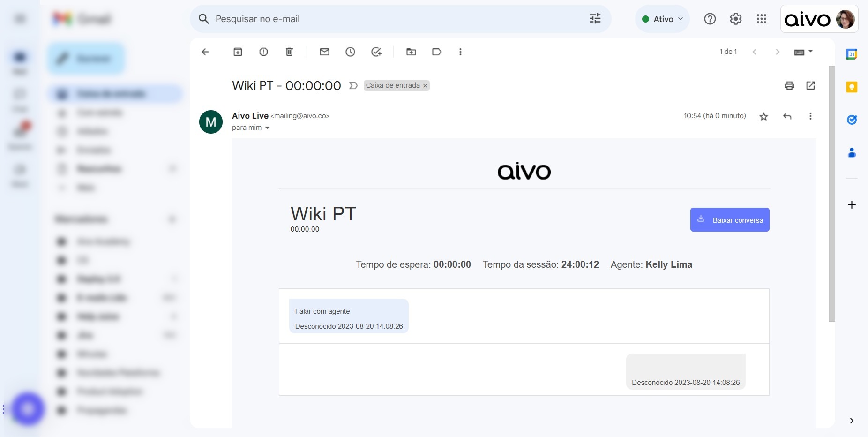
Task: Archive this email
Action: click(x=238, y=52)
